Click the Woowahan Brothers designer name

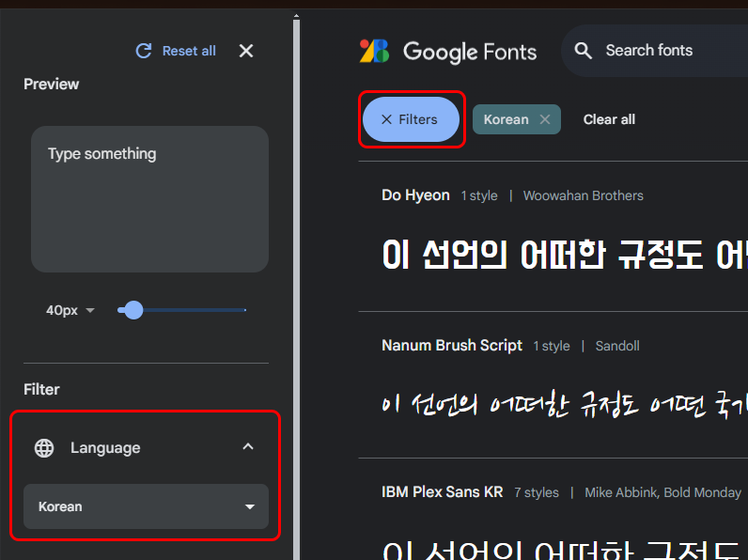[x=583, y=195]
